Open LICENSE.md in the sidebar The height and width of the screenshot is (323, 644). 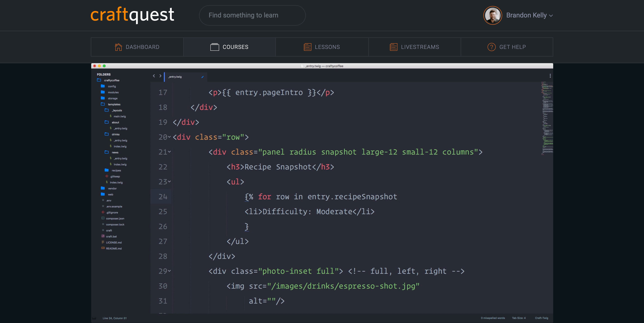pos(111,242)
